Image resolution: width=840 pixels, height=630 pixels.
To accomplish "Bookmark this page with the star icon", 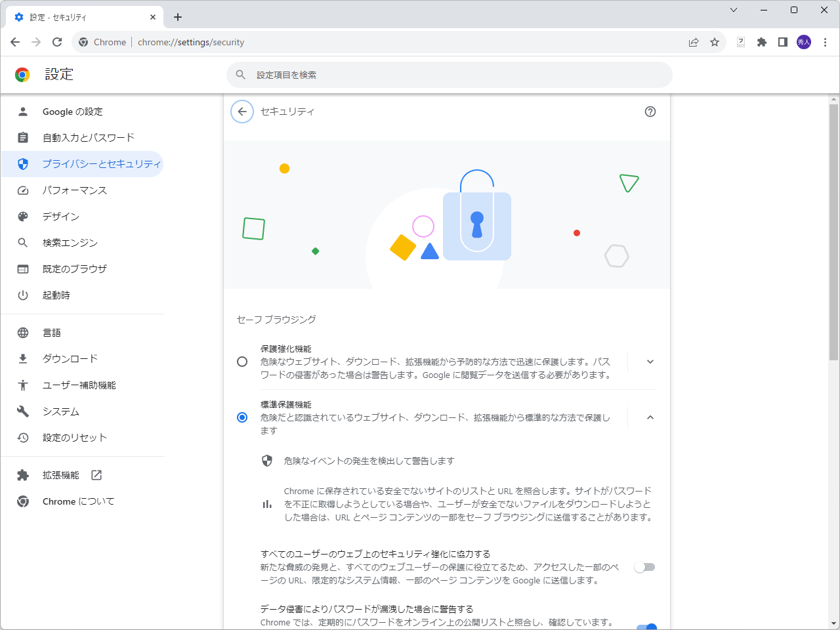I will pos(715,42).
